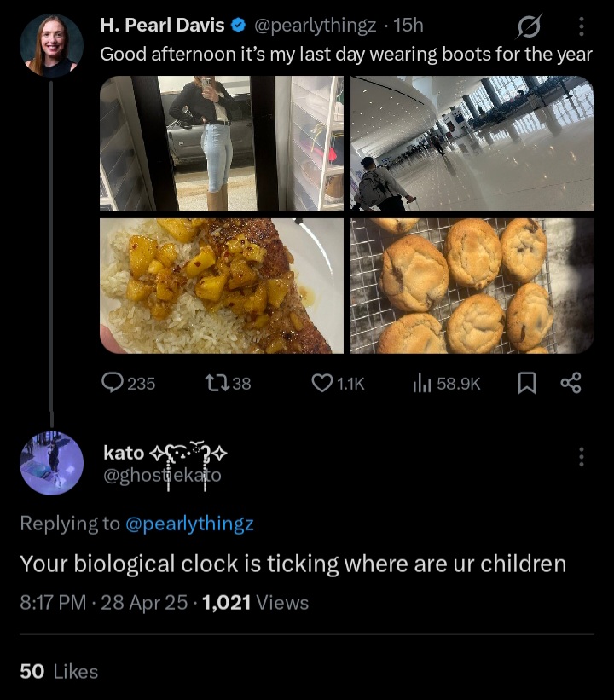Click the @ghostiekato handle

162,476
